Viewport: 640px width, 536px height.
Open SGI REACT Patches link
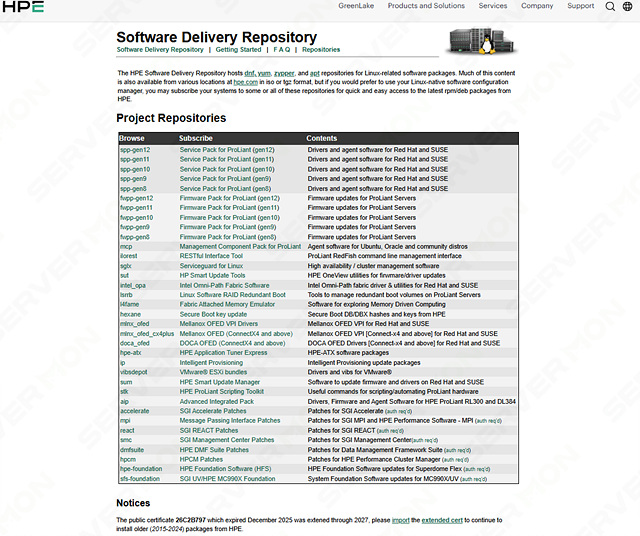click(x=209, y=430)
